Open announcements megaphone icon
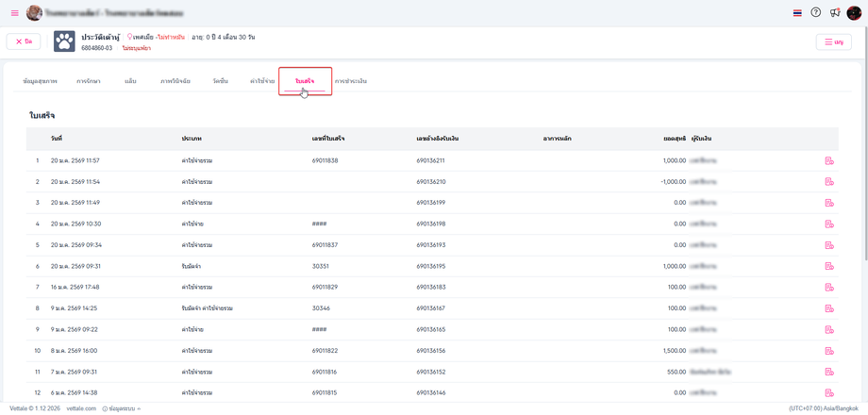 pyautogui.click(x=835, y=12)
